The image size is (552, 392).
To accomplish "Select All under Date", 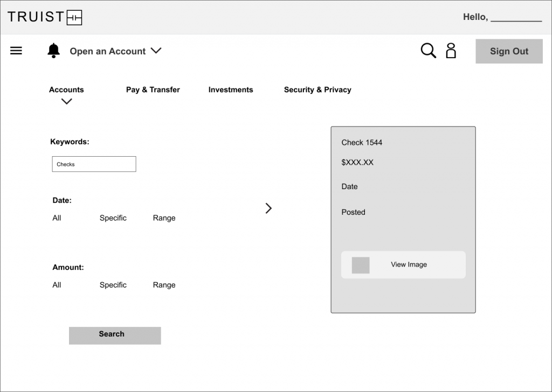I will [57, 218].
